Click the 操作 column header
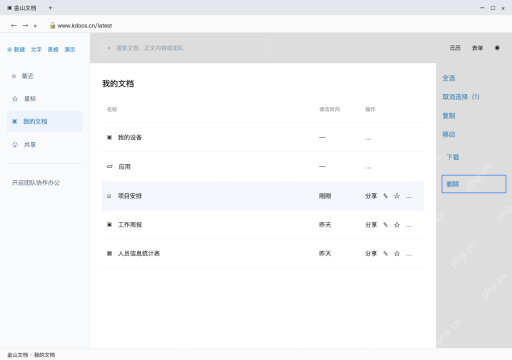 (x=370, y=109)
